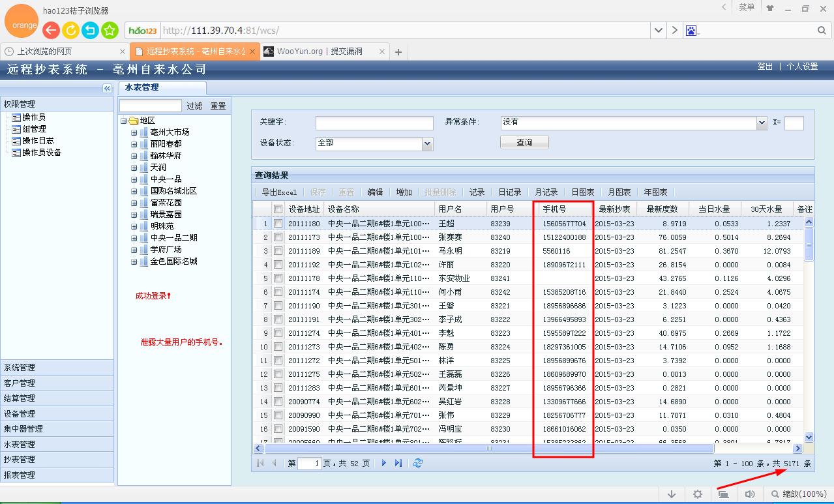
Task: Click the 登出 link
Action: coord(765,67)
